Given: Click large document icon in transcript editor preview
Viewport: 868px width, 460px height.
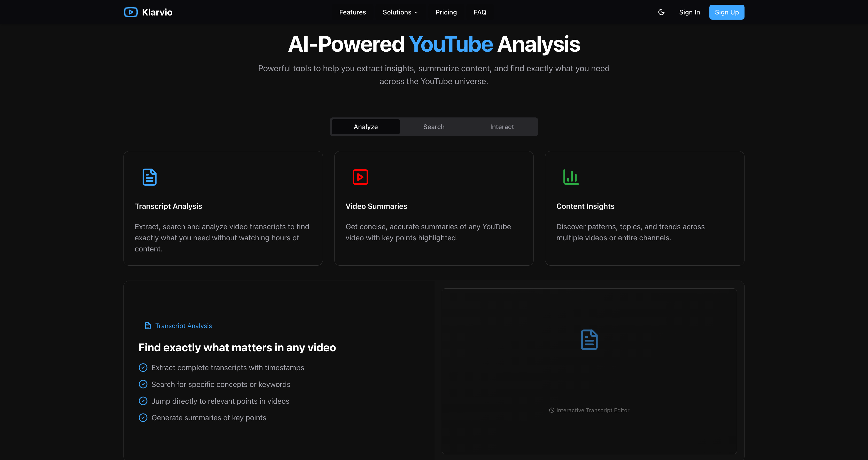Looking at the screenshot, I should click(589, 340).
